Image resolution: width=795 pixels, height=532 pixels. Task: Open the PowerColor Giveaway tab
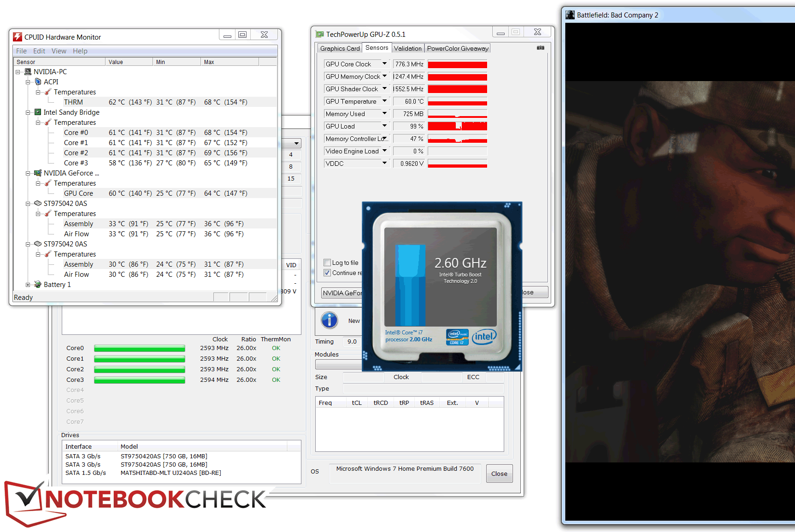458,48
